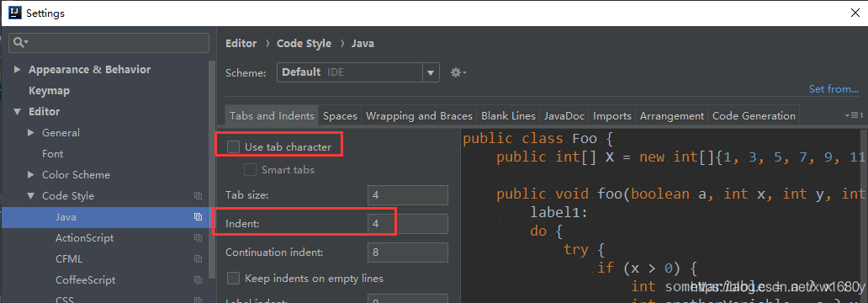The width and height of the screenshot is (868, 303).
Task: Expand the Color Scheme node
Action: coord(31,175)
